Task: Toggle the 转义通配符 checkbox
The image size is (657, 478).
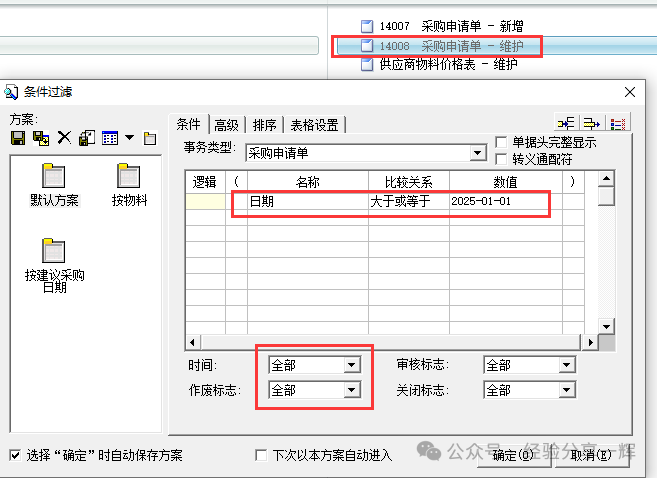Action: coord(503,159)
